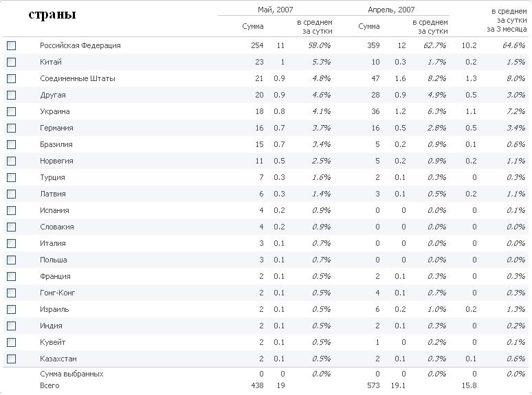Check the Норвегия checkbox
Image resolution: width=532 pixels, height=395 pixels.
pos(11,161)
